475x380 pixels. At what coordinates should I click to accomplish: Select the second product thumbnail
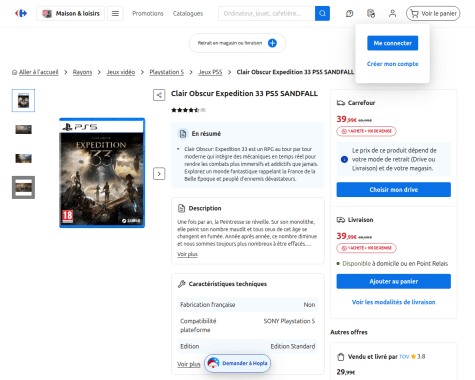tap(23, 129)
